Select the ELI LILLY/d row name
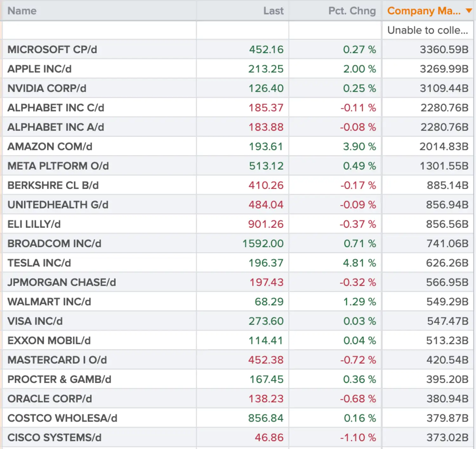The width and height of the screenshot is (476, 449). 34,224
